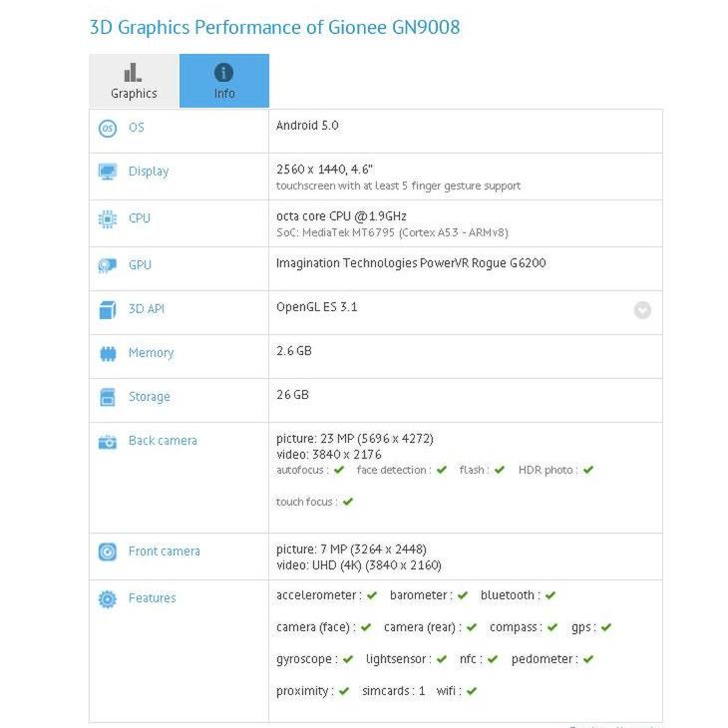Click the simcards : 1 text
This screenshot has width=728, height=728.
[394, 691]
